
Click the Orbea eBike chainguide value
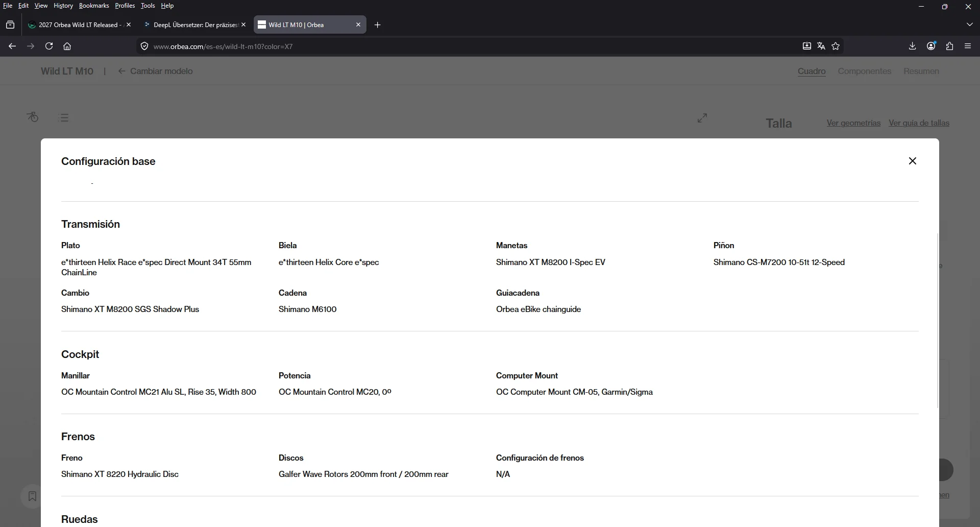538,309
